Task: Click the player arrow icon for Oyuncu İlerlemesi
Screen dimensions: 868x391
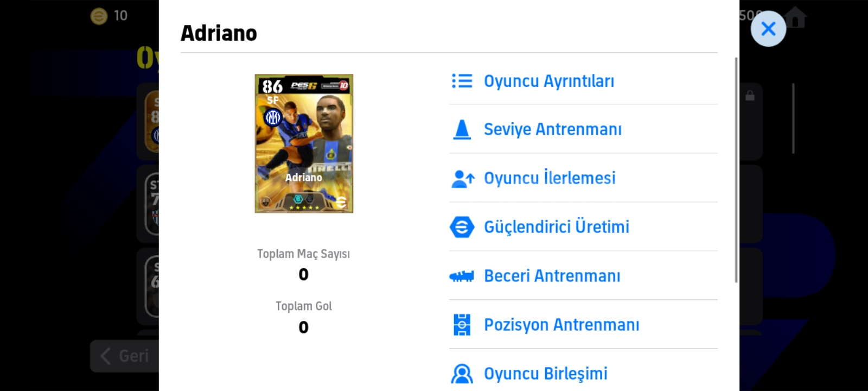Action: point(463,178)
